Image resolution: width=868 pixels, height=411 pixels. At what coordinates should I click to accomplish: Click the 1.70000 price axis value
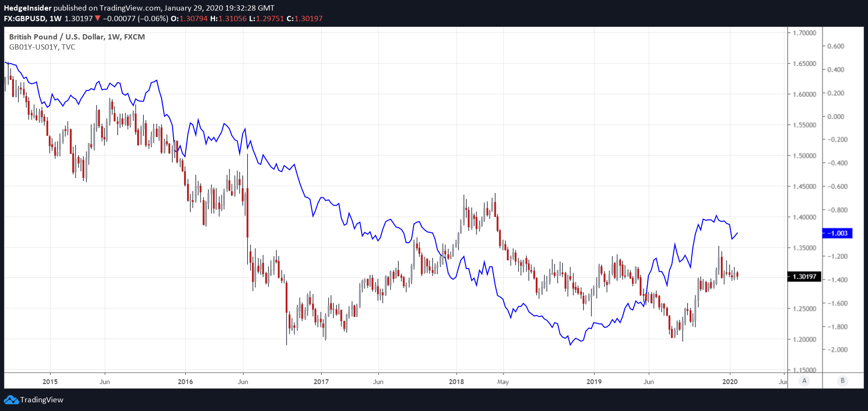click(x=805, y=33)
